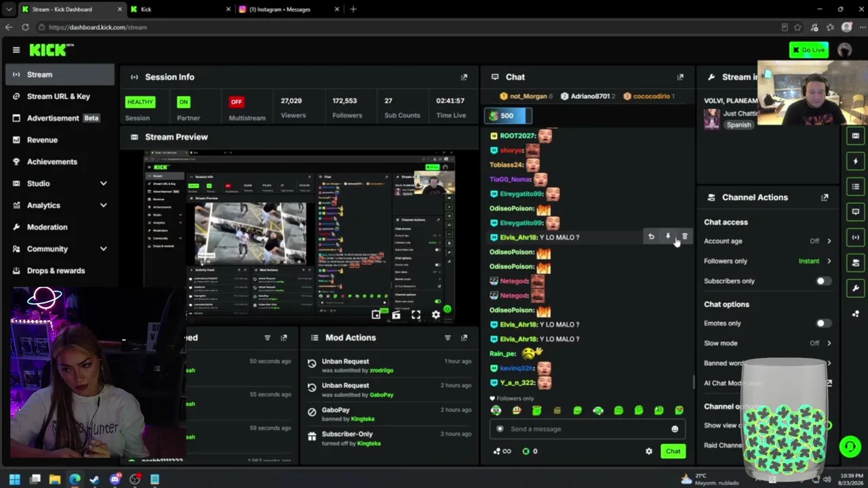Pin the hovered Elvis_Ahr18 chat message
Screen dimensions: 868x488
point(668,237)
